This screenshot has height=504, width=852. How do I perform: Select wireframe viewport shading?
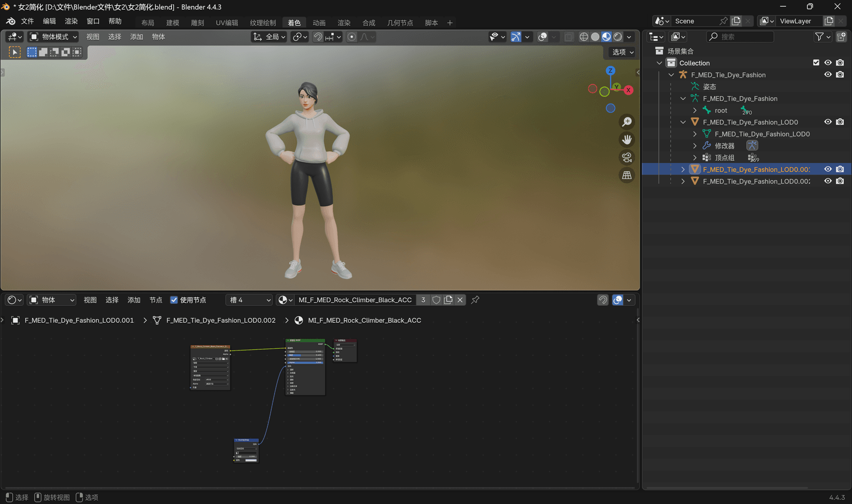(584, 37)
